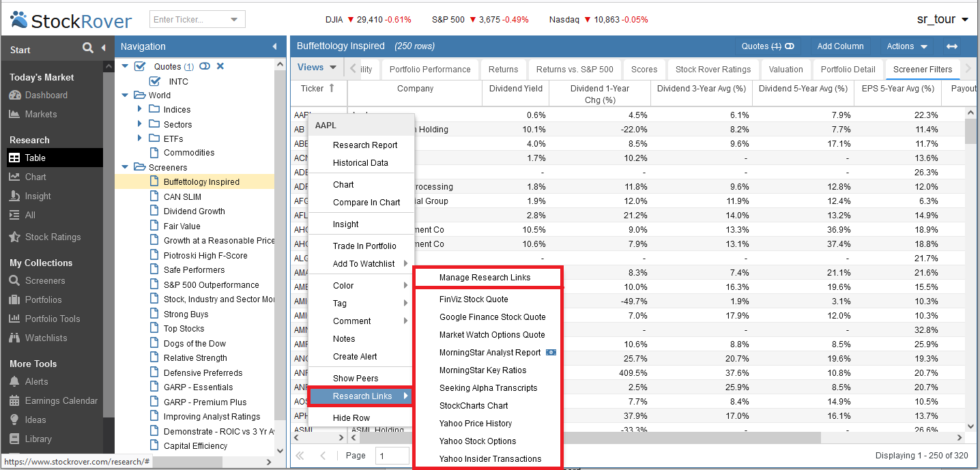Go to the first page of results
980x470 pixels.
(x=299, y=455)
